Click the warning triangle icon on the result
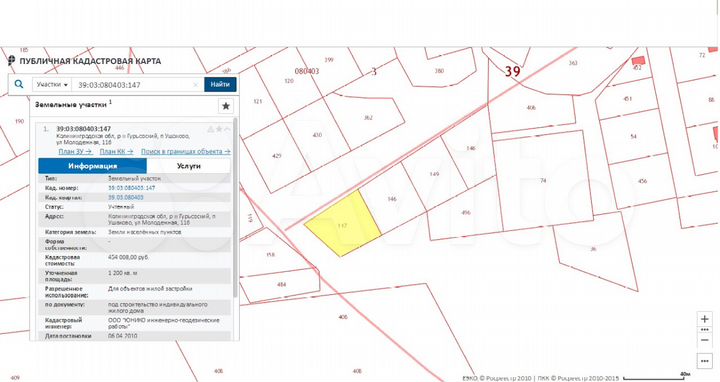Screen dimensions: 720x382 pyautogui.click(x=211, y=129)
